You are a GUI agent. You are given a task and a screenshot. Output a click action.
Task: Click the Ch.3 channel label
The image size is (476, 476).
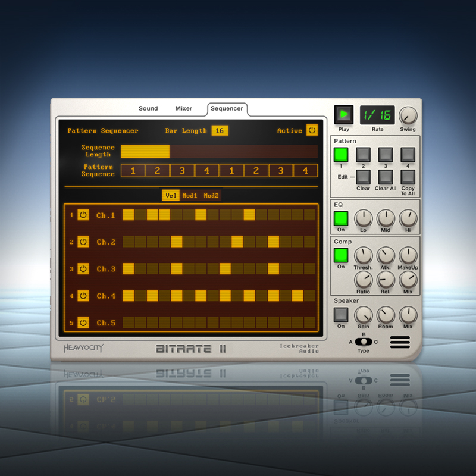[x=106, y=269]
